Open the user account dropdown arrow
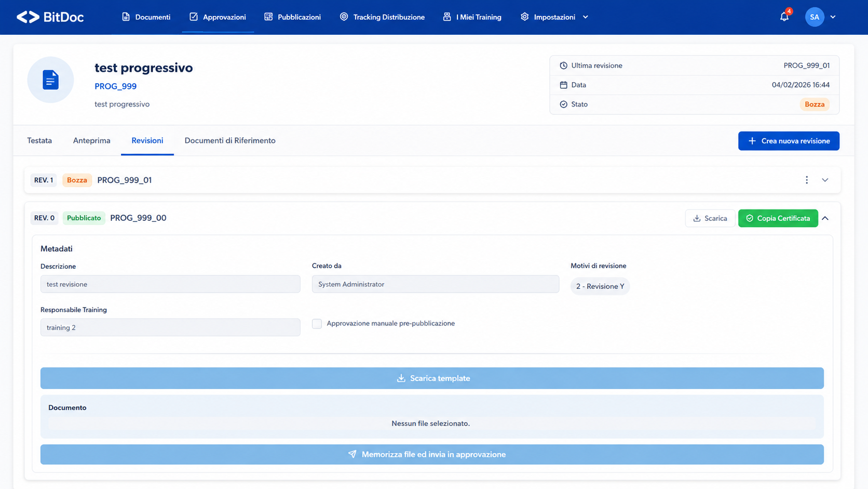868x489 pixels. 833,17
